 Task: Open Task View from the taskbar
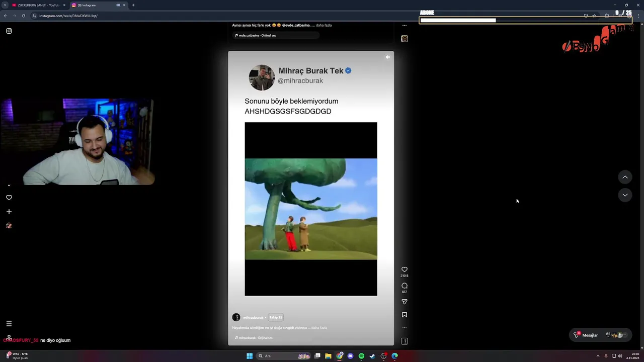[317, 356]
